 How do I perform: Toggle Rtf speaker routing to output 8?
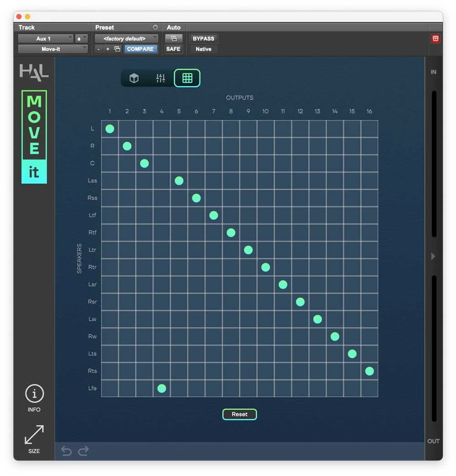[x=231, y=233]
